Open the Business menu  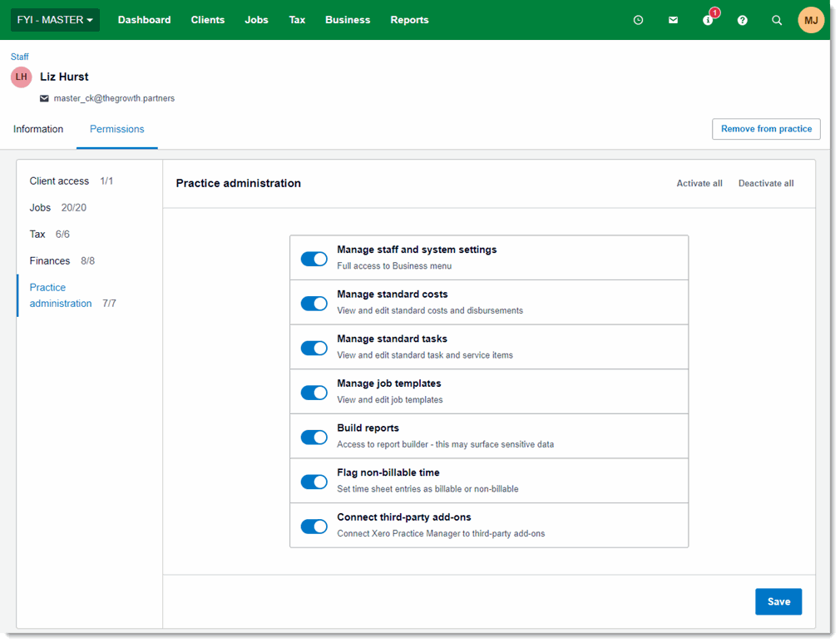[x=348, y=20]
